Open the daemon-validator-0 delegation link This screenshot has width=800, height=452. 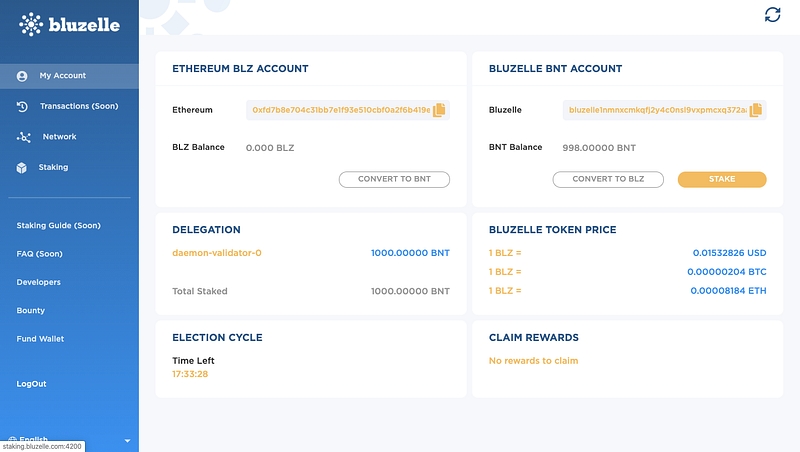click(x=217, y=253)
